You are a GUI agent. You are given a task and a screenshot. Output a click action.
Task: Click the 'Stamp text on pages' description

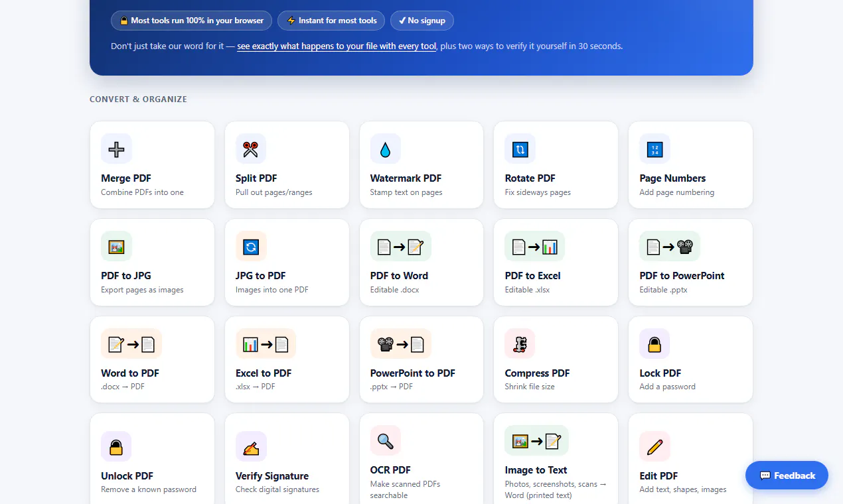tap(406, 192)
